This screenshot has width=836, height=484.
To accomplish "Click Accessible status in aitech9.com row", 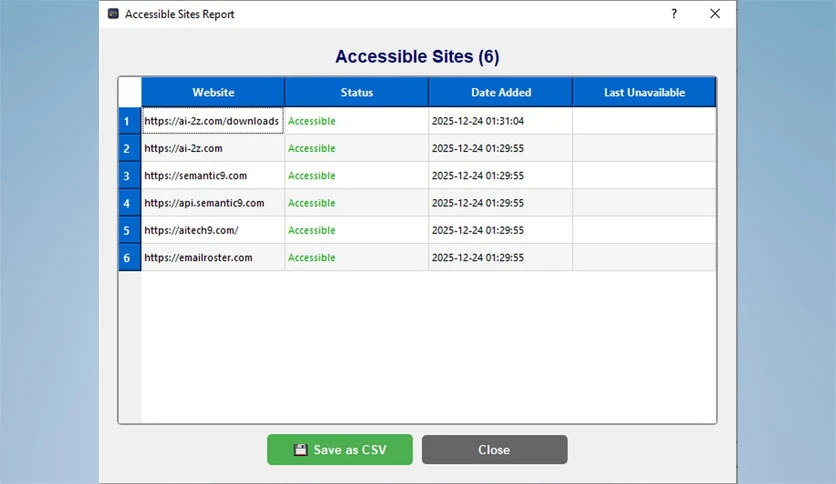I will coord(357,230).
